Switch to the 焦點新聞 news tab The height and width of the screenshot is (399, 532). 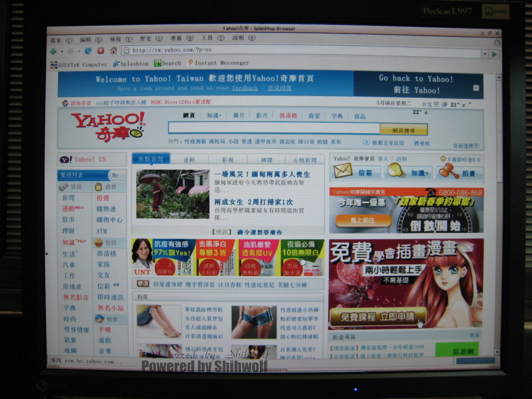click(151, 159)
